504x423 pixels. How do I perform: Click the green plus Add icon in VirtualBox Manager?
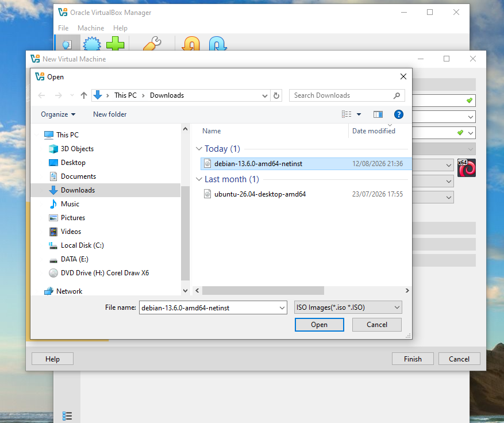click(x=115, y=44)
